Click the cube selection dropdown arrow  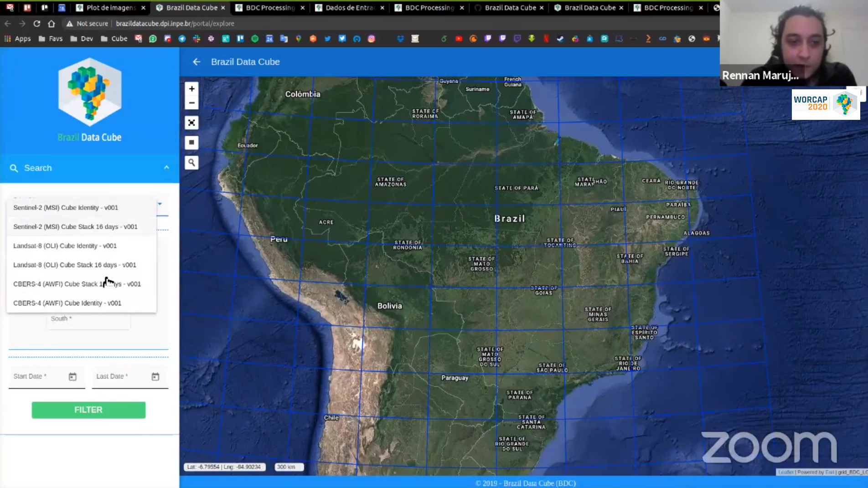[x=160, y=204]
